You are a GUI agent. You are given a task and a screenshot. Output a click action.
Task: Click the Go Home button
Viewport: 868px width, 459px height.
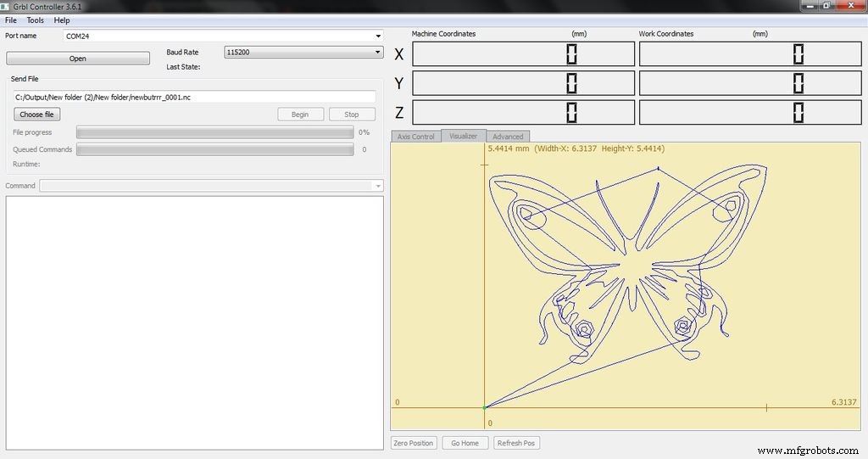pos(465,443)
